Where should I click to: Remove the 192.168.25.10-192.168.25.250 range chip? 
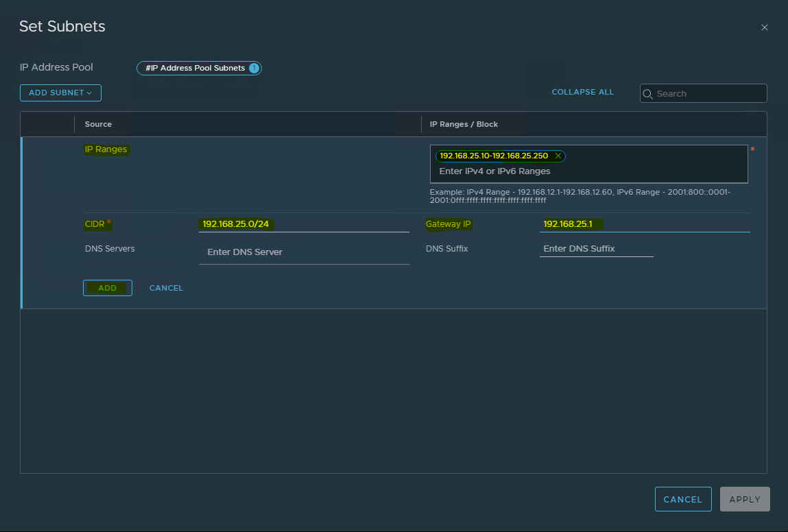point(558,156)
